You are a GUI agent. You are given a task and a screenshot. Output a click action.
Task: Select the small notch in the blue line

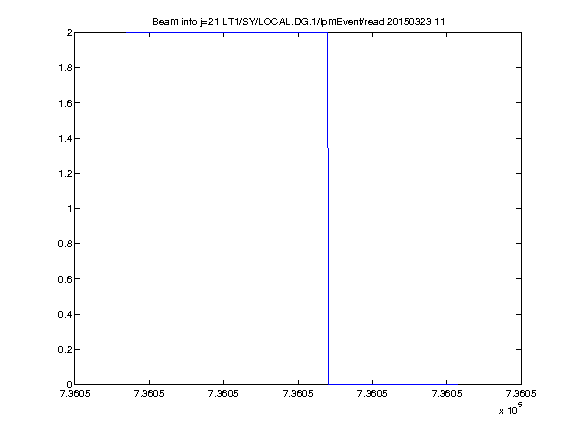(328, 148)
